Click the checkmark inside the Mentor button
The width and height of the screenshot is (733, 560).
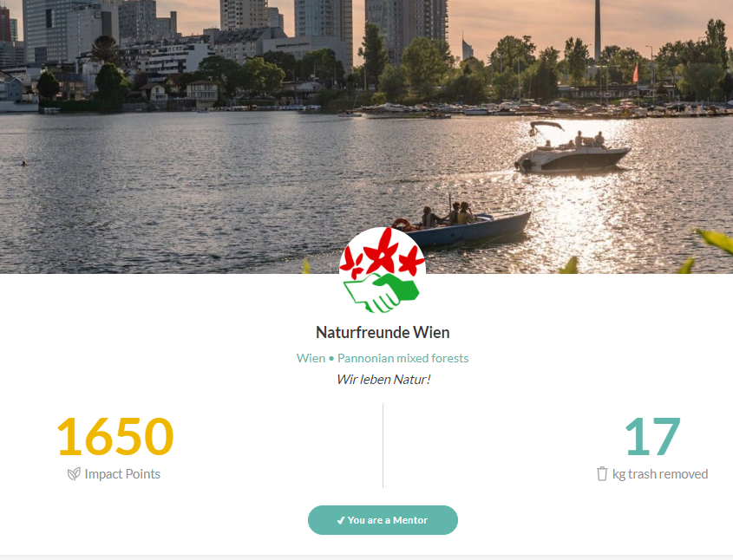pyautogui.click(x=341, y=520)
